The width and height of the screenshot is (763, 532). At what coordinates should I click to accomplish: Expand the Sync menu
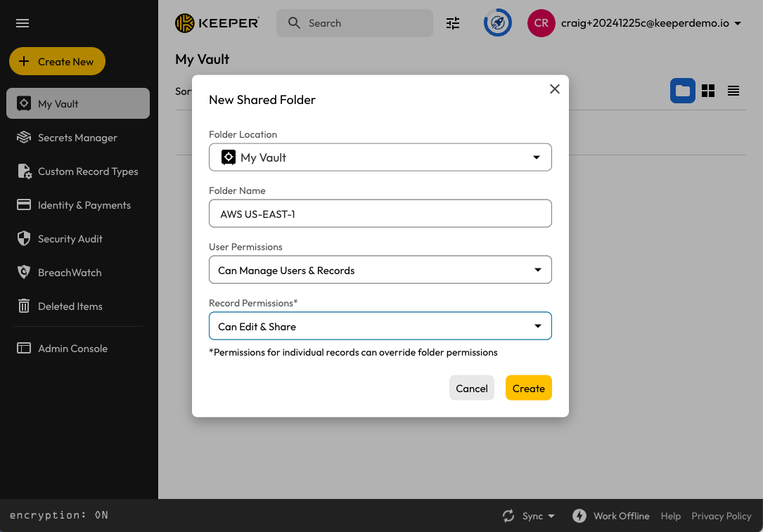pos(530,516)
